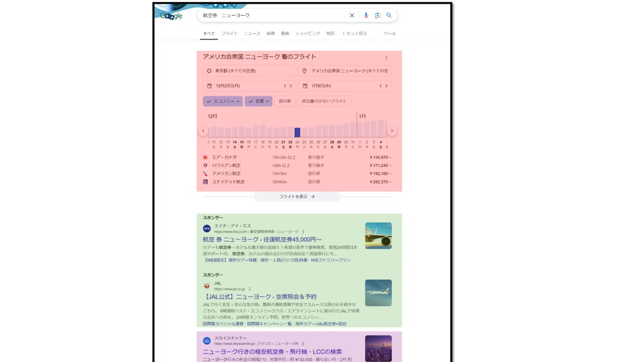Image resolution: width=644 pixels, height=362 pixels.
Task: Click the 1月8日(水) return date field
Action: click(x=345, y=86)
